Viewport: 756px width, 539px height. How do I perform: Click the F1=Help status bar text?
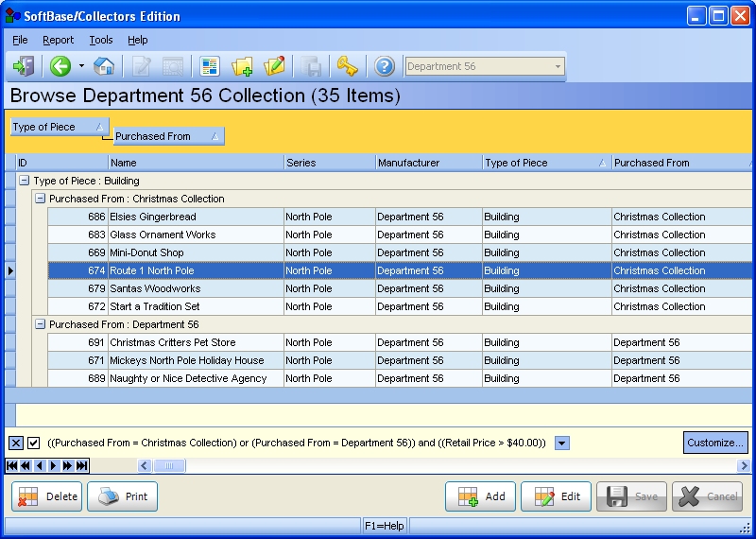pos(385,526)
